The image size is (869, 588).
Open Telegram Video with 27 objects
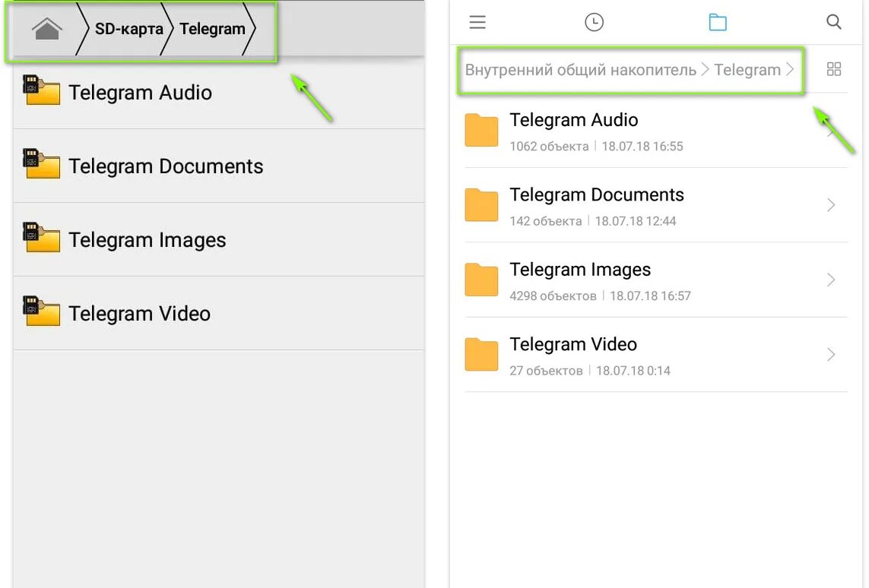coord(655,355)
